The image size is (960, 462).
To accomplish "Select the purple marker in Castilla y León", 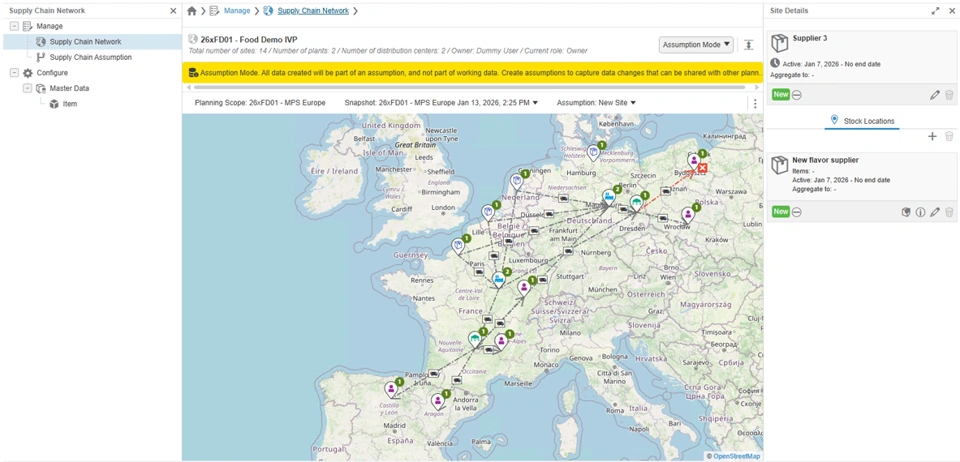I will [391, 389].
